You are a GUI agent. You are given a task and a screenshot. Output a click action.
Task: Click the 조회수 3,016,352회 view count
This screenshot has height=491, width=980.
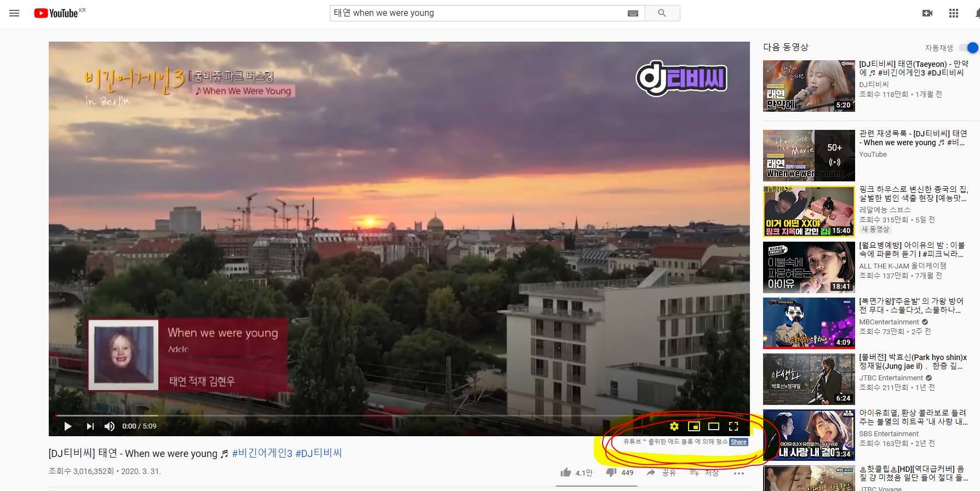(81, 471)
